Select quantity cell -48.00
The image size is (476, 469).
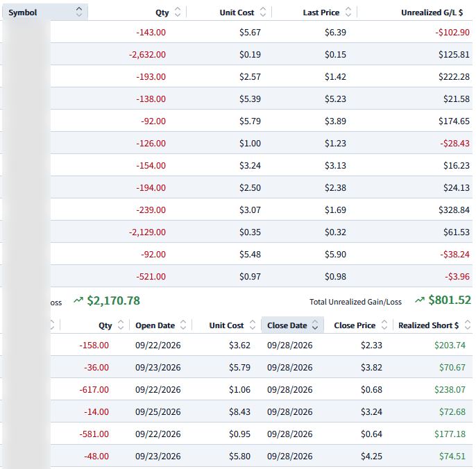click(96, 456)
